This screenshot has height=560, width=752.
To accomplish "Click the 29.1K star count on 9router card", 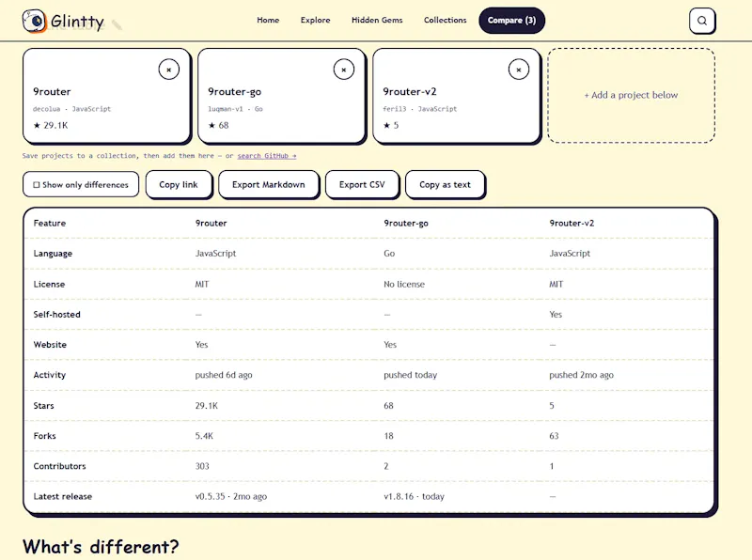I will 51,125.
